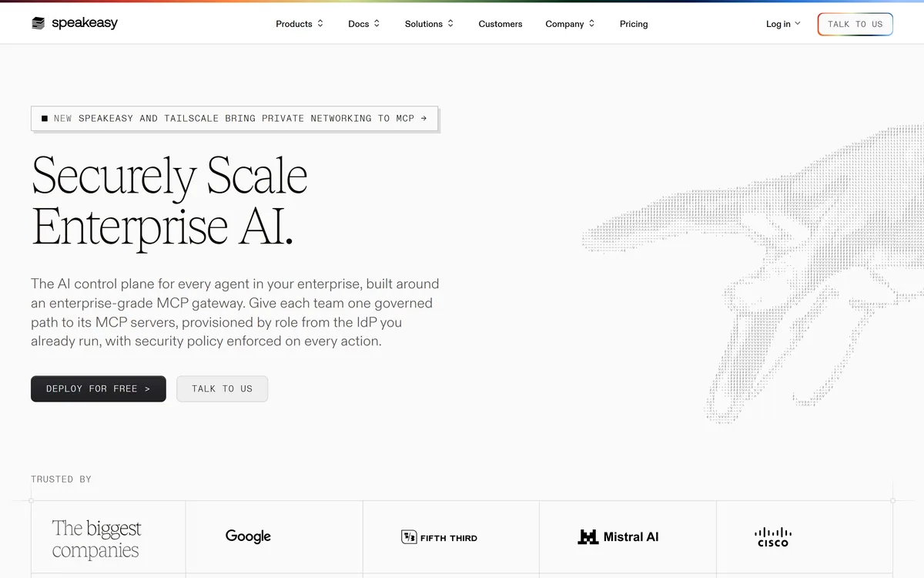Screen dimensions: 924x578
Task: Open the Pricing page
Action: click(634, 24)
